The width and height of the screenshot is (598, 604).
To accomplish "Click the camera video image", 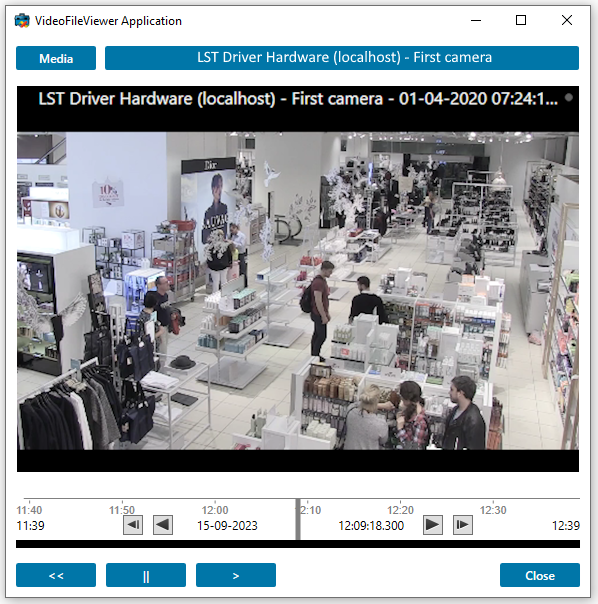I will pos(298,291).
